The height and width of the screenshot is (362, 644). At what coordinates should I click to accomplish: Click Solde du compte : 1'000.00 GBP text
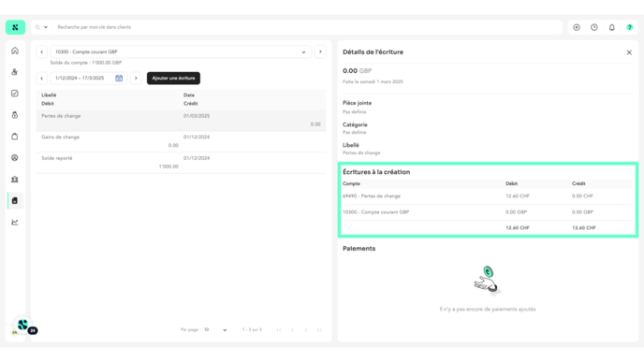click(x=86, y=63)
